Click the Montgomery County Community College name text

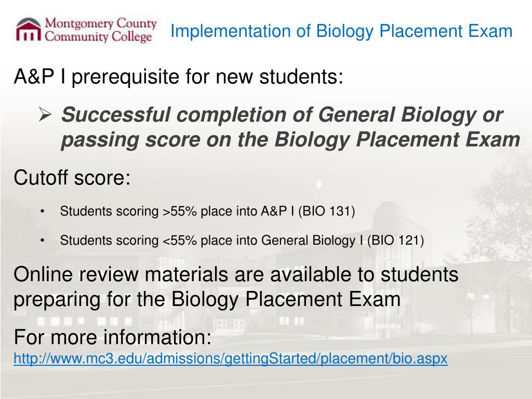(x=100, y=30)
